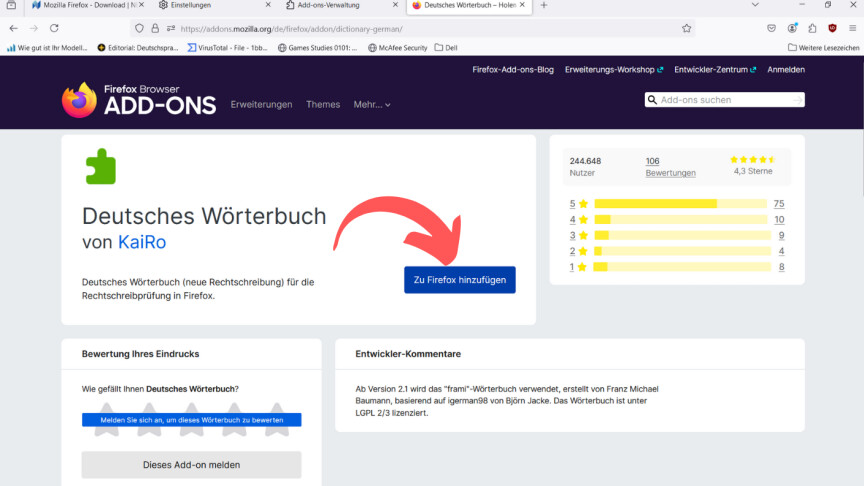Open the uBlock Origin shield icon
The width and height of the screenshot is (864, 486).
(x=833, y=28)
